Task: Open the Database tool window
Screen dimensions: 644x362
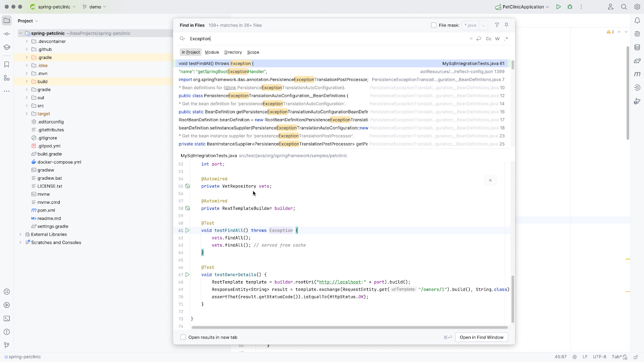Action: tap(637, 47)
